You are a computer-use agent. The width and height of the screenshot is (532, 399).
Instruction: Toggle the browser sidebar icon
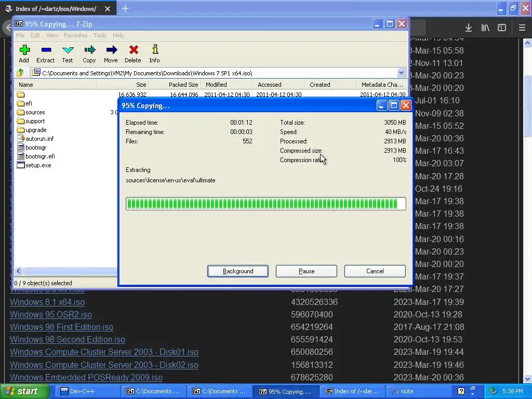(x=502, y=28)
